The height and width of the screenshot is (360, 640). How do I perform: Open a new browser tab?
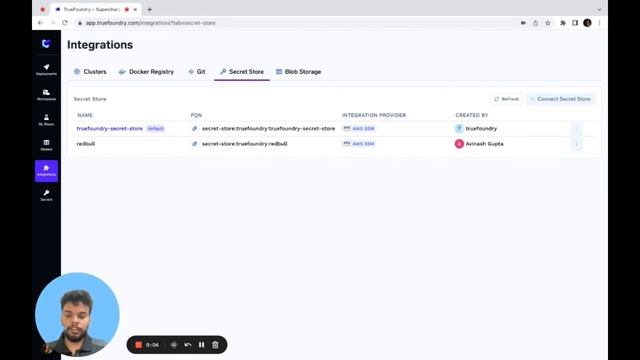(x=150, y=9)
